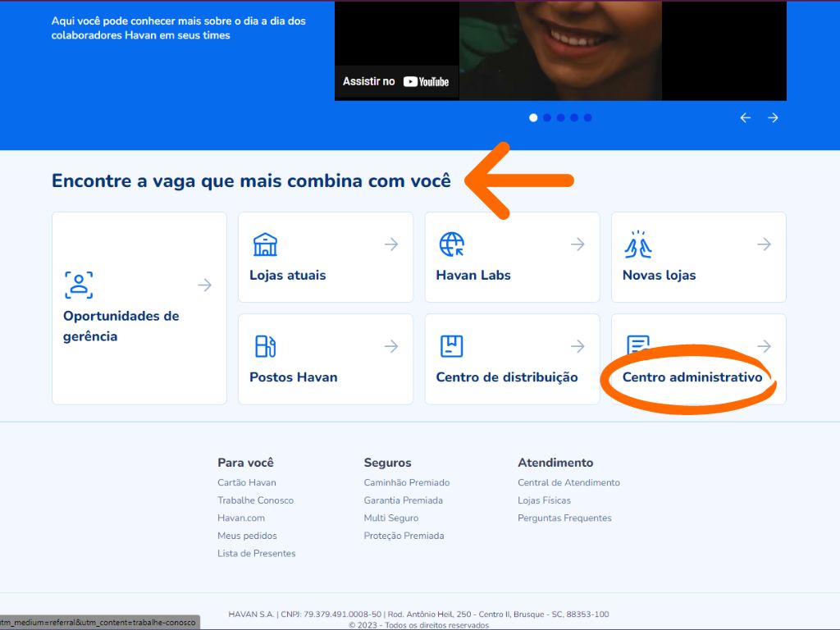The width and height of the screenshot is (840, 630).
Task: Open Caminhão Premiado footer link
Action: pyautogui.click(x=407, y=482)
